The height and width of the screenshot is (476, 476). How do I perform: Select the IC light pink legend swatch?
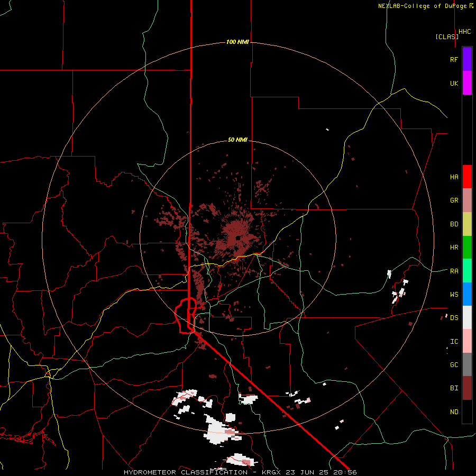click(x=467, y=341)
